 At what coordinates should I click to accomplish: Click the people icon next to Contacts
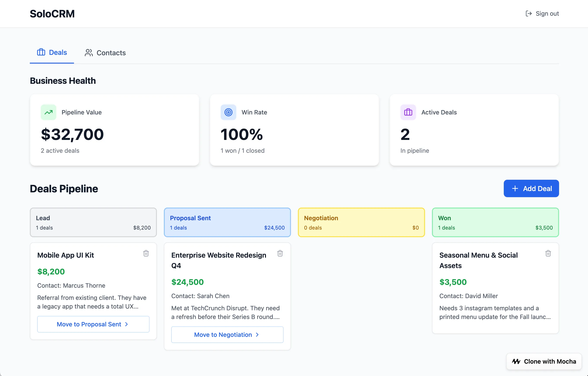click(89, 52)
